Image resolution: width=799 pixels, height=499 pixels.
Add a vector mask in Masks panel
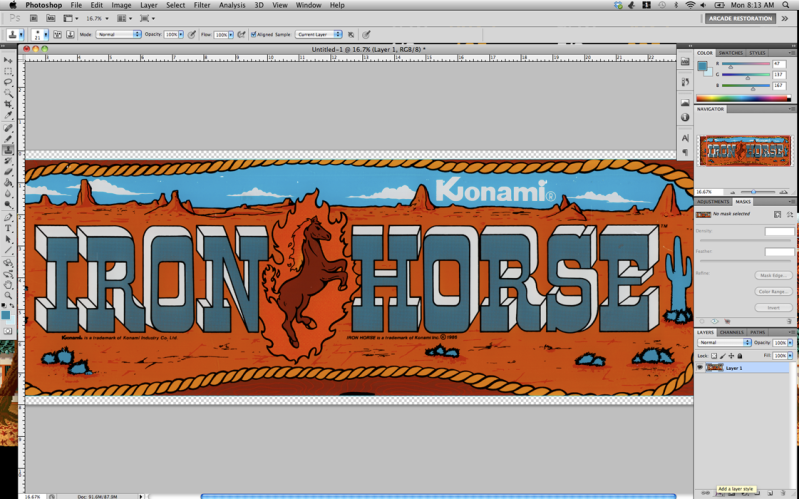click(x=790, y=215)
